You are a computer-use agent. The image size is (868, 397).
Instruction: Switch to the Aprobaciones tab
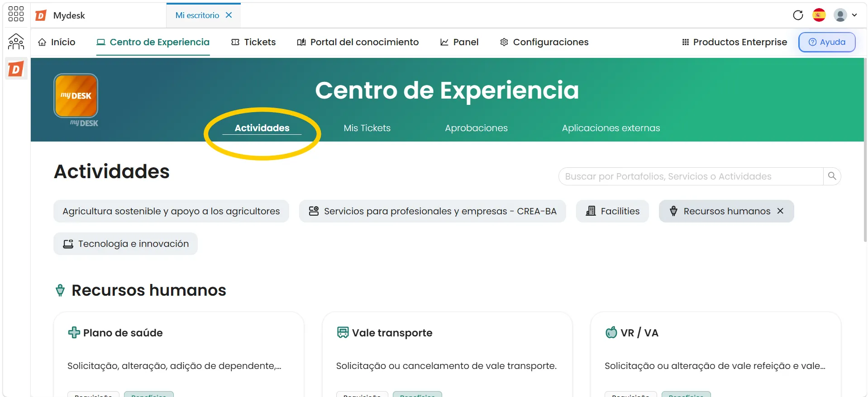point(476,128)
